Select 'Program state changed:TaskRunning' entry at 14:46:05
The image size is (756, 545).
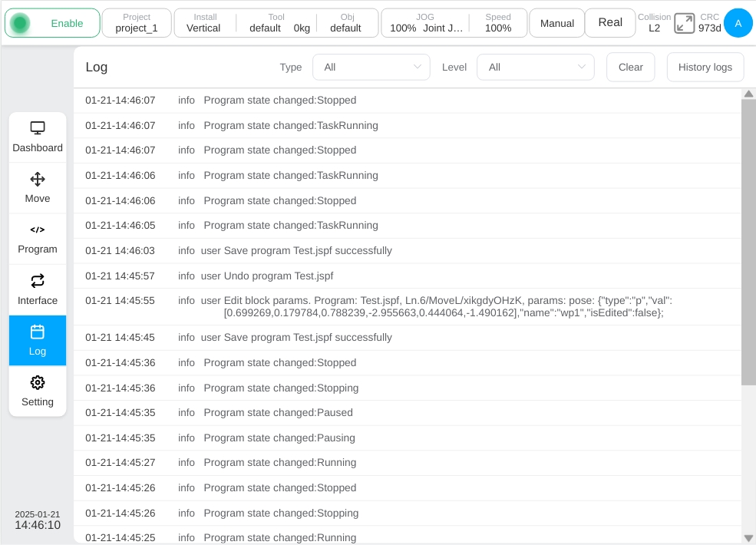click(407, 226)
